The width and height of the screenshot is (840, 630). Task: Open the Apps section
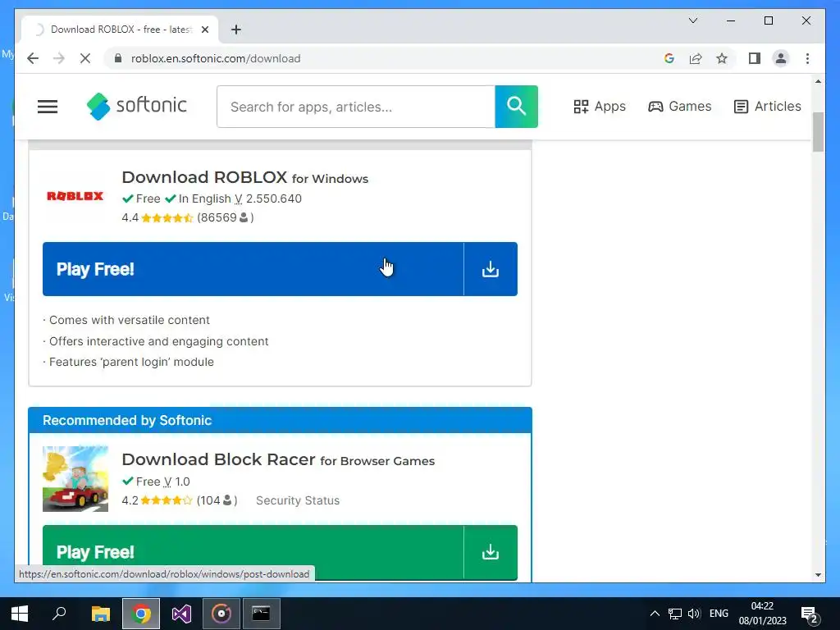(600, 106)
